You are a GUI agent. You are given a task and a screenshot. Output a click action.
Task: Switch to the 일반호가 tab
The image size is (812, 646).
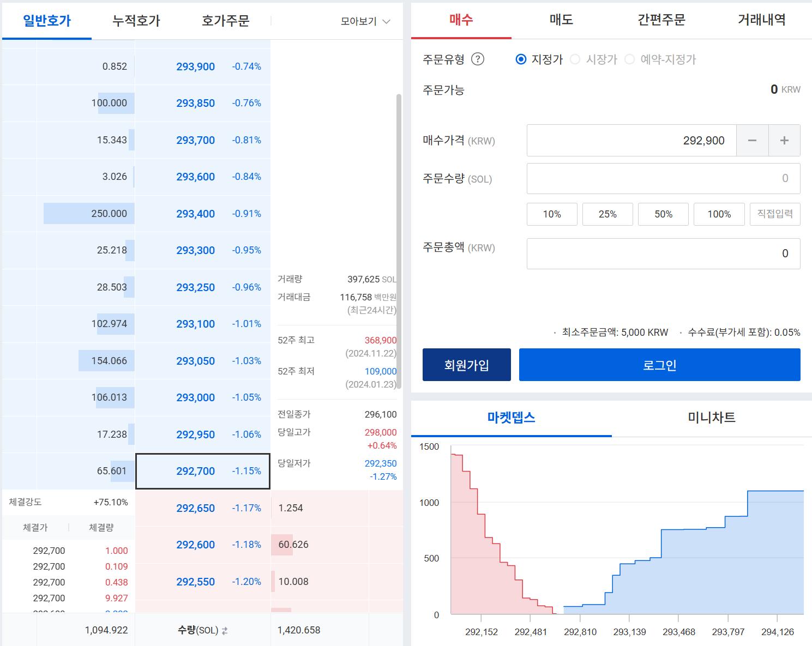pyautogui.click(x=47, y=21)
